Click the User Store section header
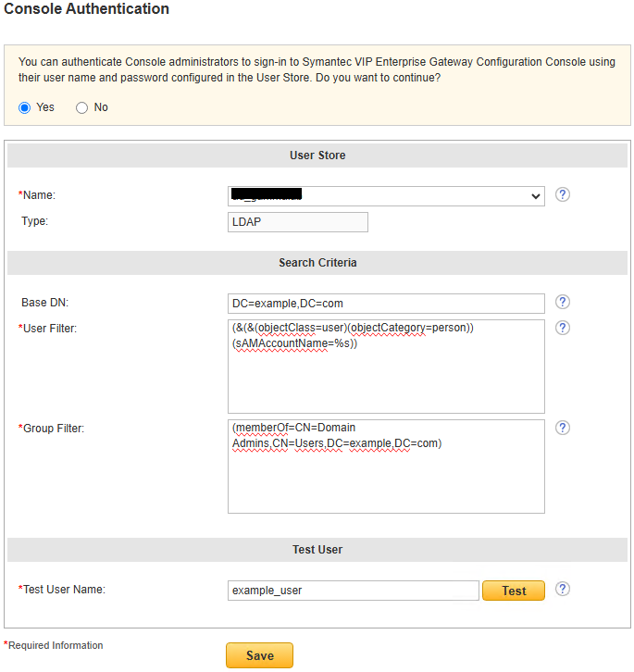 click(x=317, y=156)
